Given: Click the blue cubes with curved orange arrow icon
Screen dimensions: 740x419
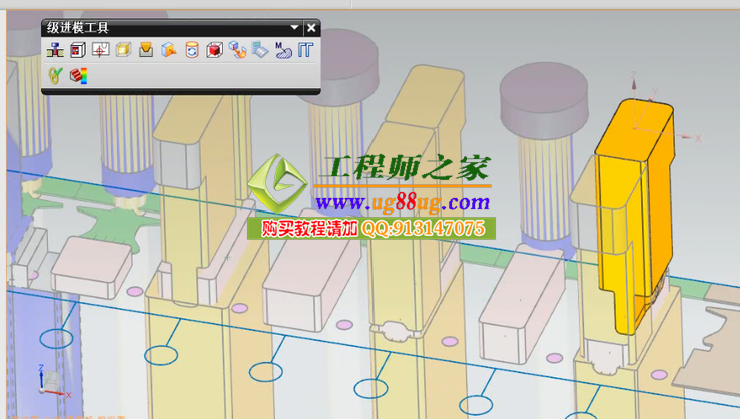Looking at the screenshot, I should coord(237,50).
